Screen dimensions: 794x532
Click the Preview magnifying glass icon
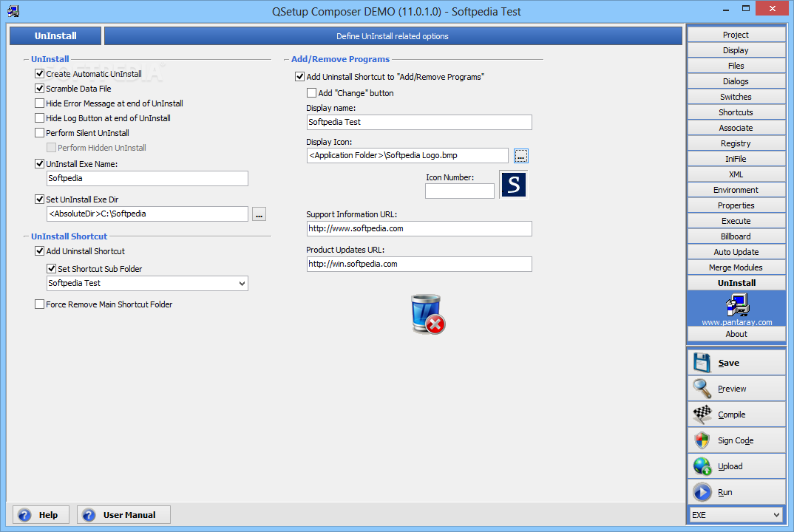coord(702,389)
